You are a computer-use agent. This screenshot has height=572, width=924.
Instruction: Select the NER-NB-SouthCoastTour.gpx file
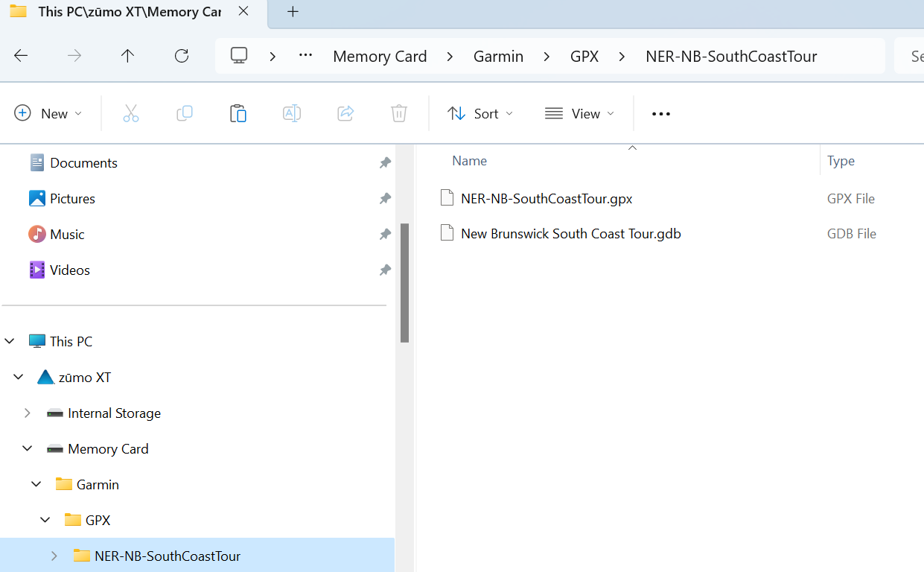click(547, 198)
